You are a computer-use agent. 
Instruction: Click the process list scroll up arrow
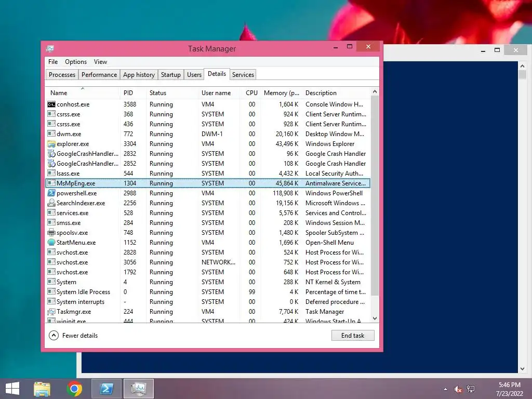[x=375, y=91]
